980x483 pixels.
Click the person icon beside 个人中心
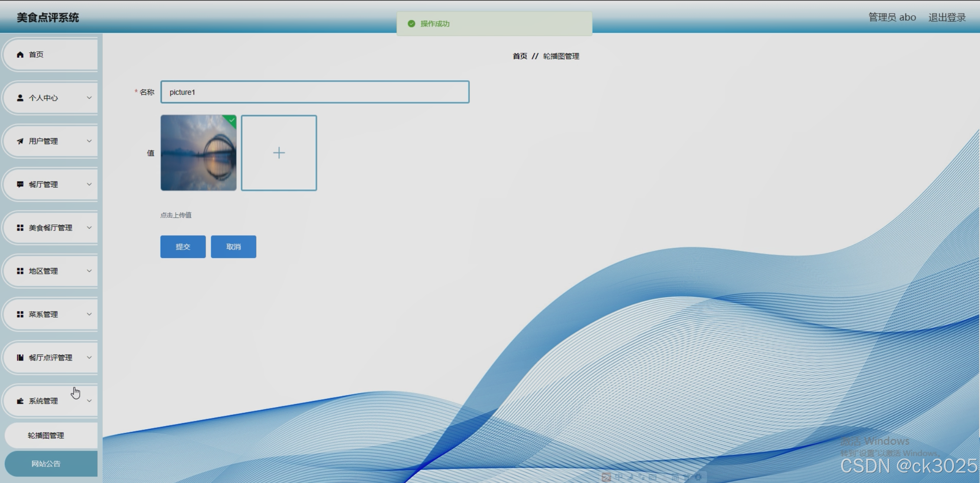point(20,98)
